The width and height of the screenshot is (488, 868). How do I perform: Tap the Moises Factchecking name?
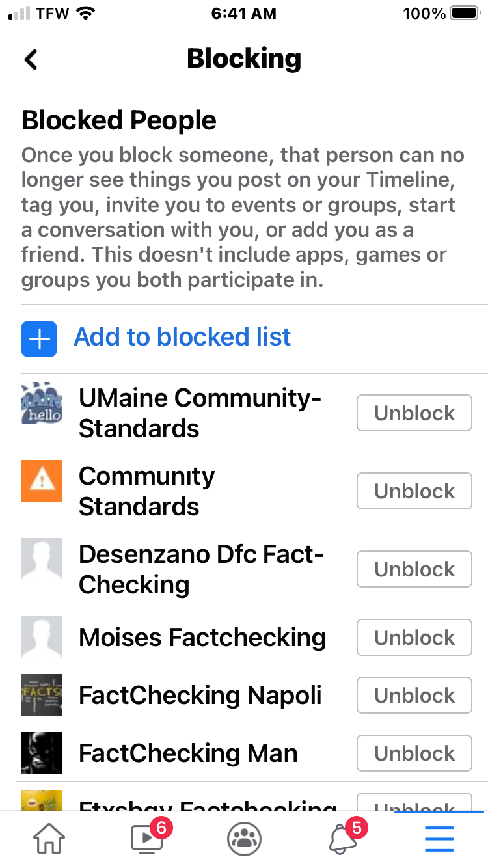202,638
